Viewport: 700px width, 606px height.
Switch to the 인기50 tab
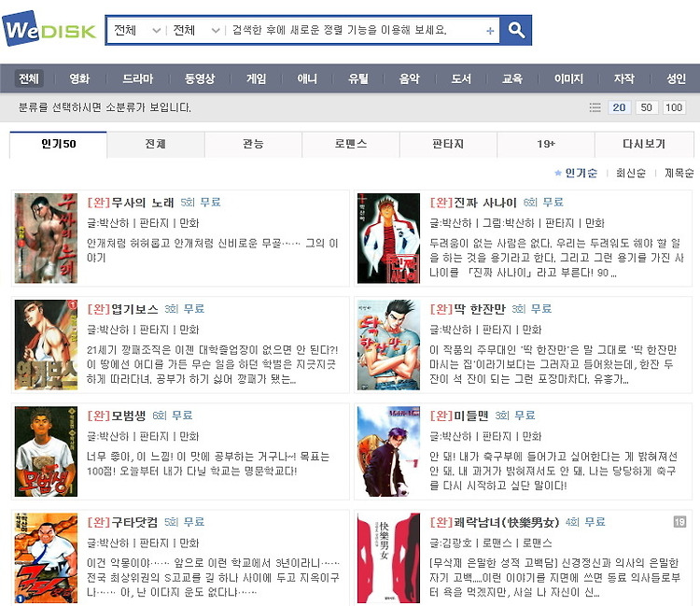59,144
